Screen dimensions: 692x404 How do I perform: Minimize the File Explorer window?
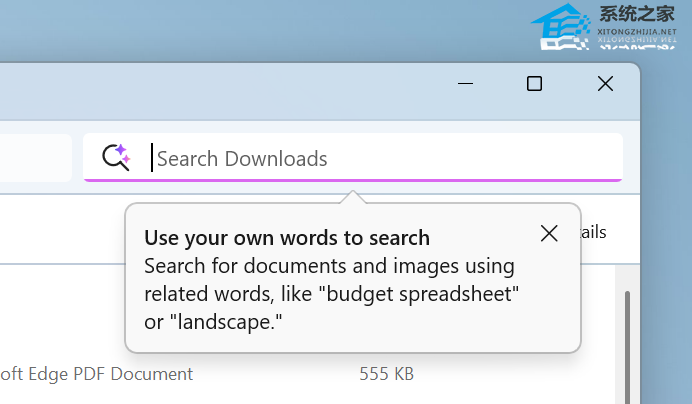465,84
